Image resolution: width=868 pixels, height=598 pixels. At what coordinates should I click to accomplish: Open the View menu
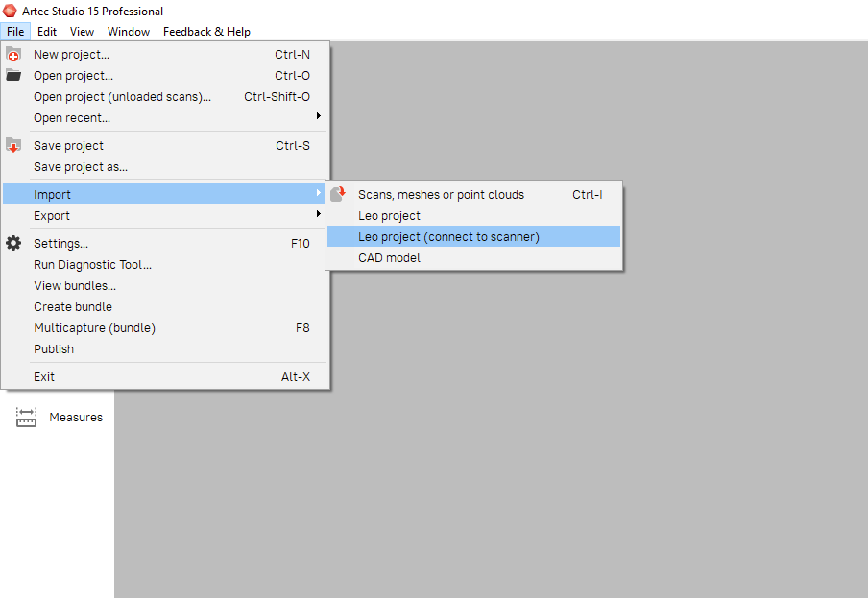82,32
